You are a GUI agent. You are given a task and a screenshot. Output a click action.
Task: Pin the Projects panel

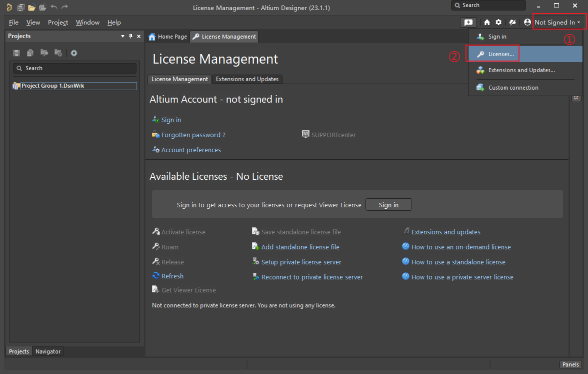point(130,36)
